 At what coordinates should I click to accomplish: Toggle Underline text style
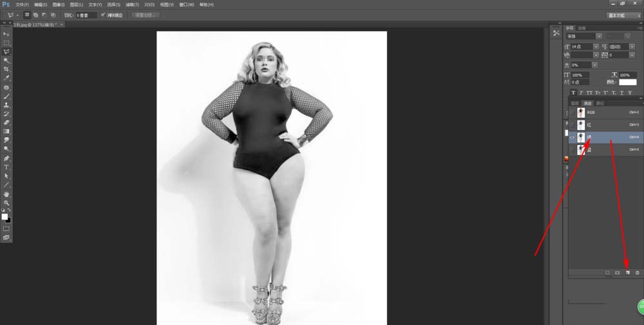click(622, 93)
